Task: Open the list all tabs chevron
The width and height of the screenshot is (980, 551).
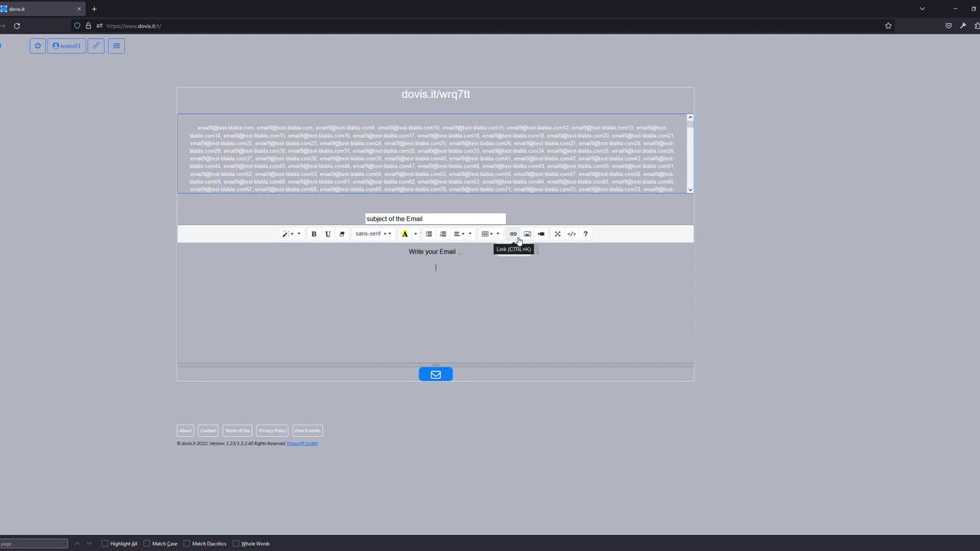Action: click(922, 9)
